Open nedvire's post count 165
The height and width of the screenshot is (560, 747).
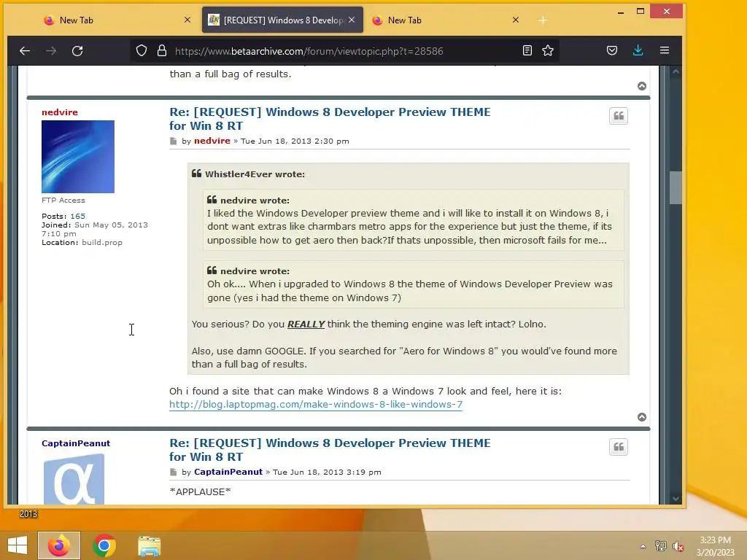77,216
